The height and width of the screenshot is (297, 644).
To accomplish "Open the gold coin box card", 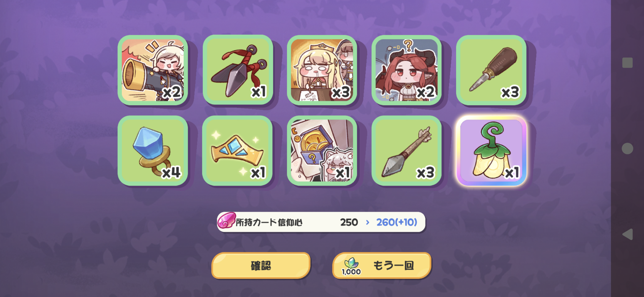I will click(322, 151).
